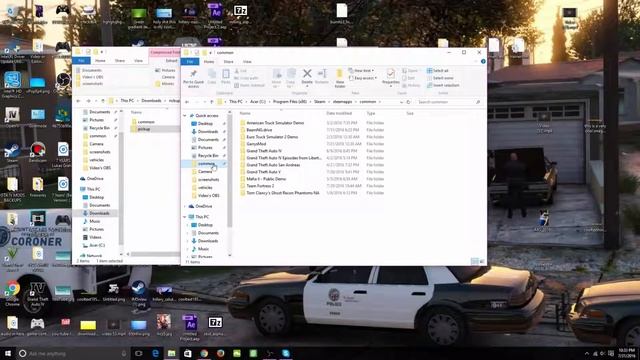Viewport: 640px width, 360px height.
Task: Open the Easy access dropdown
Action: coord(363,78)
